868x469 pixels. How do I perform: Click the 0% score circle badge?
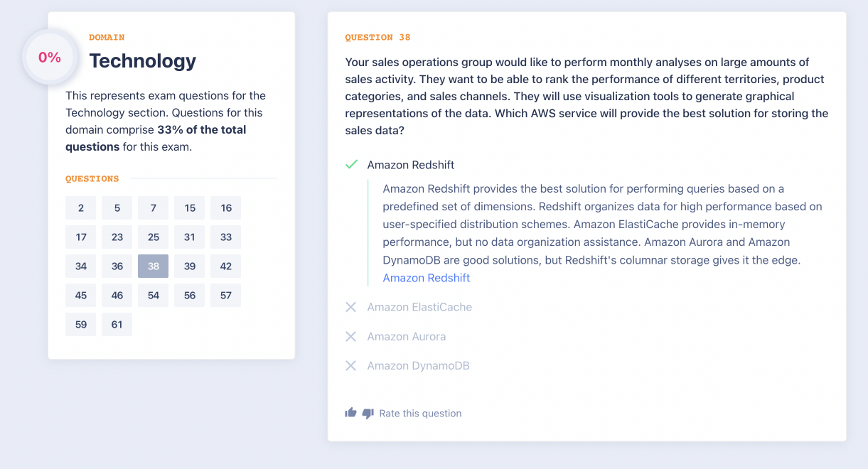(50, 58)
